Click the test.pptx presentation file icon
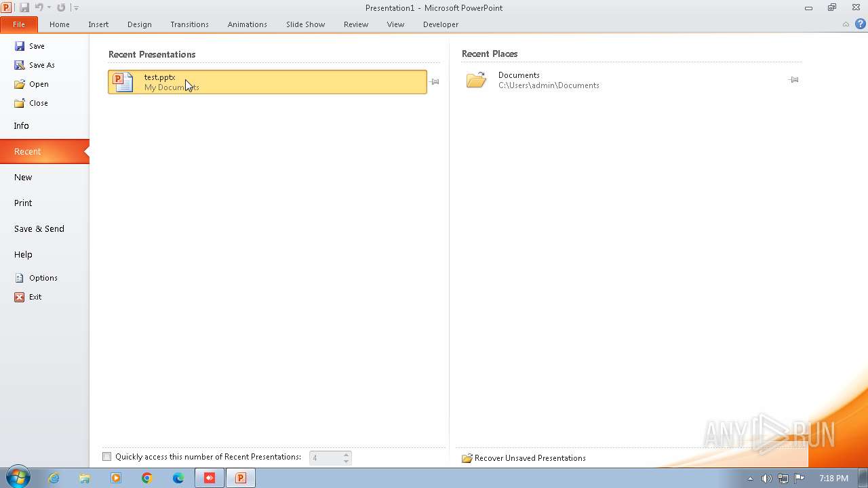The height and width of the screenshot is (488, 868). pyautogui.click(x=123, y=82)
